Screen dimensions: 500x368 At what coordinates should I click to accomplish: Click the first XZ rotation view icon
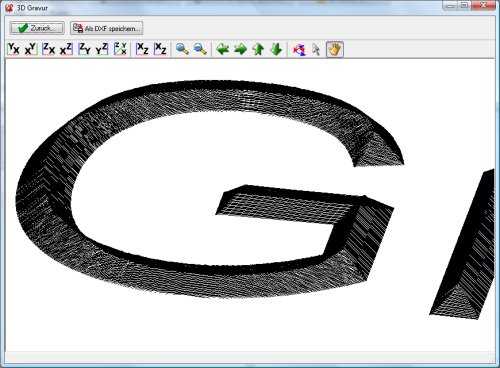click(x=143, y=49)
